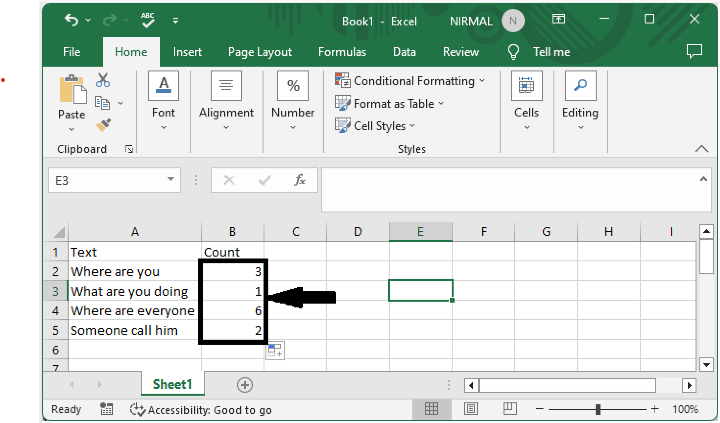Screen dimensions: 720x423
Task: Click the Paste button
Action: click(x=71, y=100)
